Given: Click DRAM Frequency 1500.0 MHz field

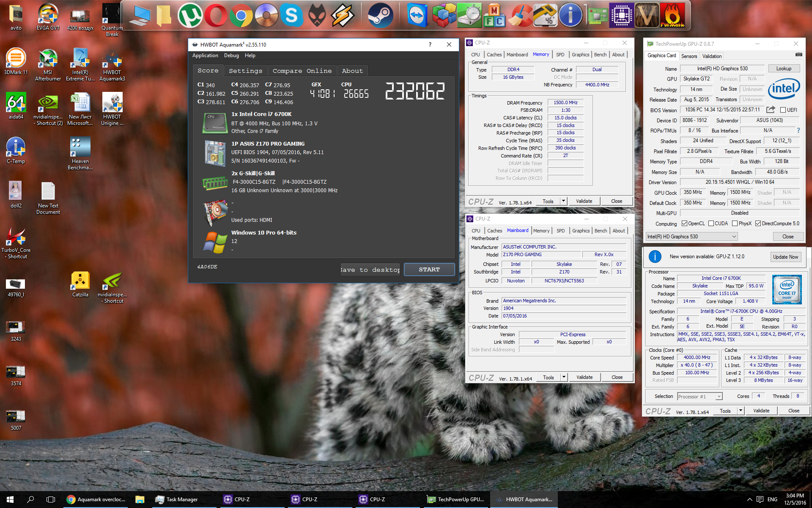Looking at the screenshot, I should tap(565, 102).
